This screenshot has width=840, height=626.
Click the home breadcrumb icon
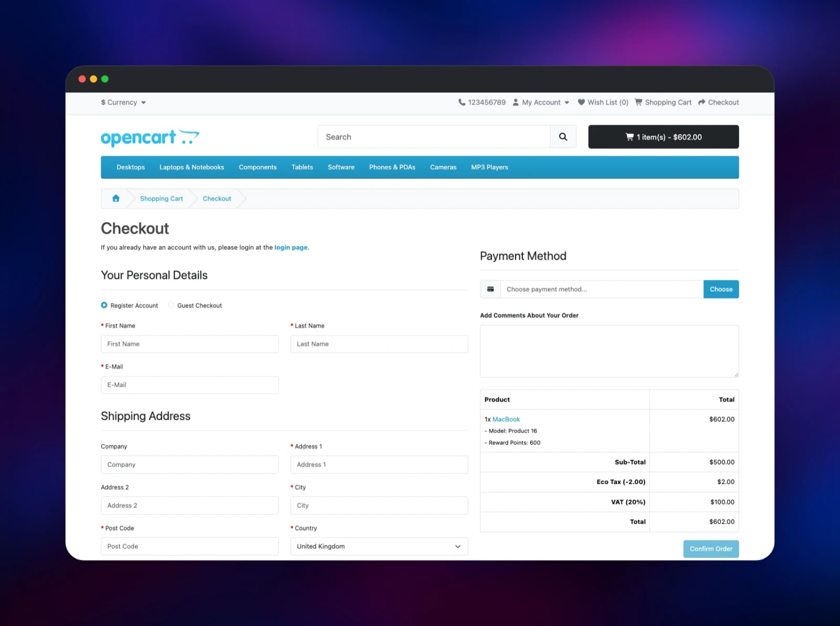pyautogui.click(x=116, y=199)
